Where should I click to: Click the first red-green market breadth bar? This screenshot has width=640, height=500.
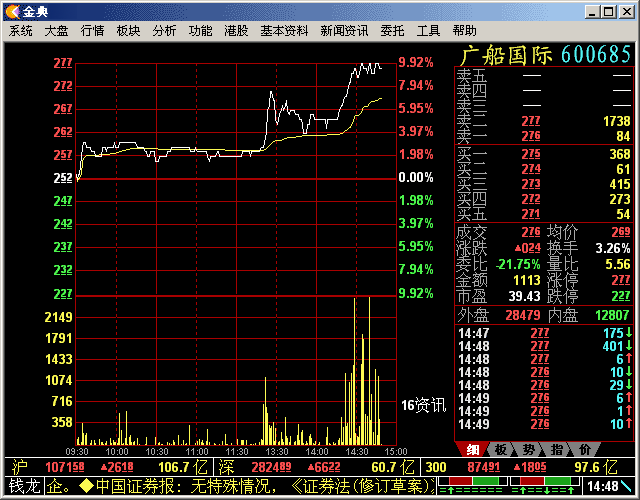pos(473,481)
